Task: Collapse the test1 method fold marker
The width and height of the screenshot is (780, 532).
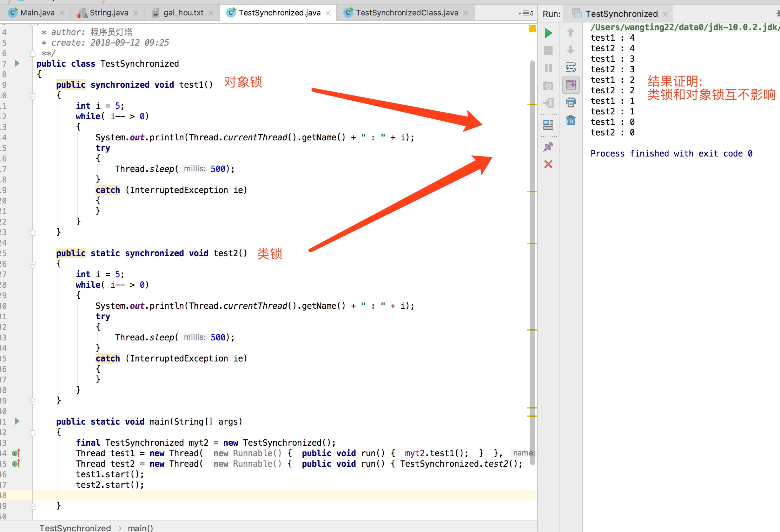Action: coord(33,95)
